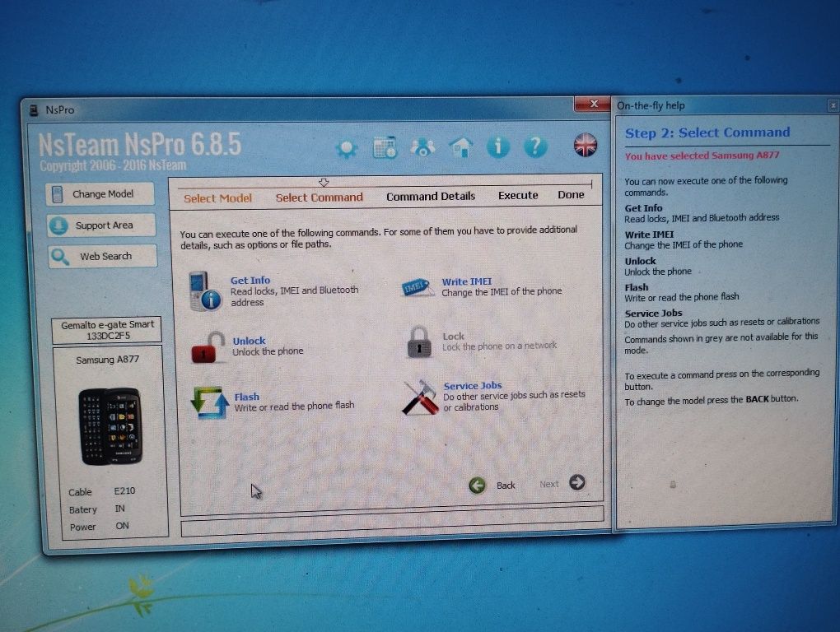Click the Get Info phone icon
840x632 pixels.
205,291
